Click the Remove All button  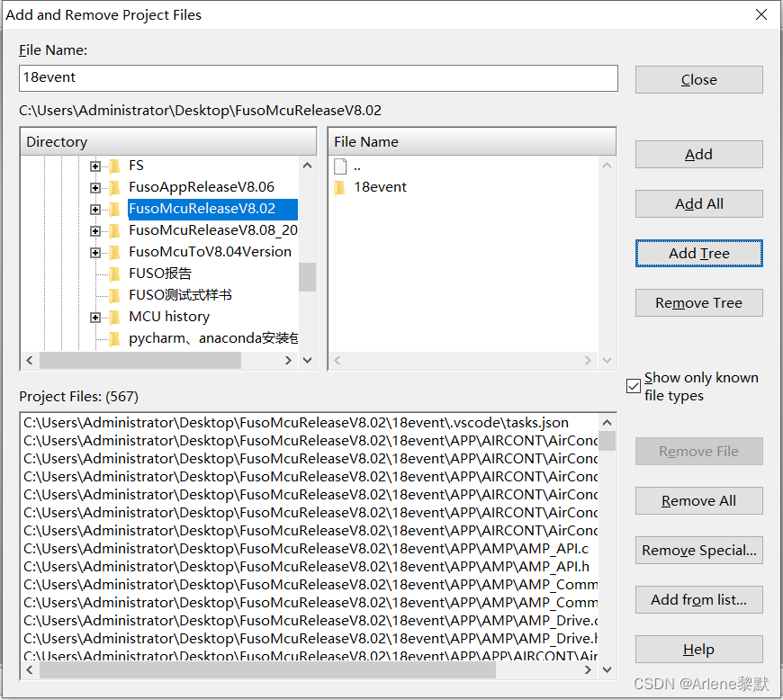698,500
